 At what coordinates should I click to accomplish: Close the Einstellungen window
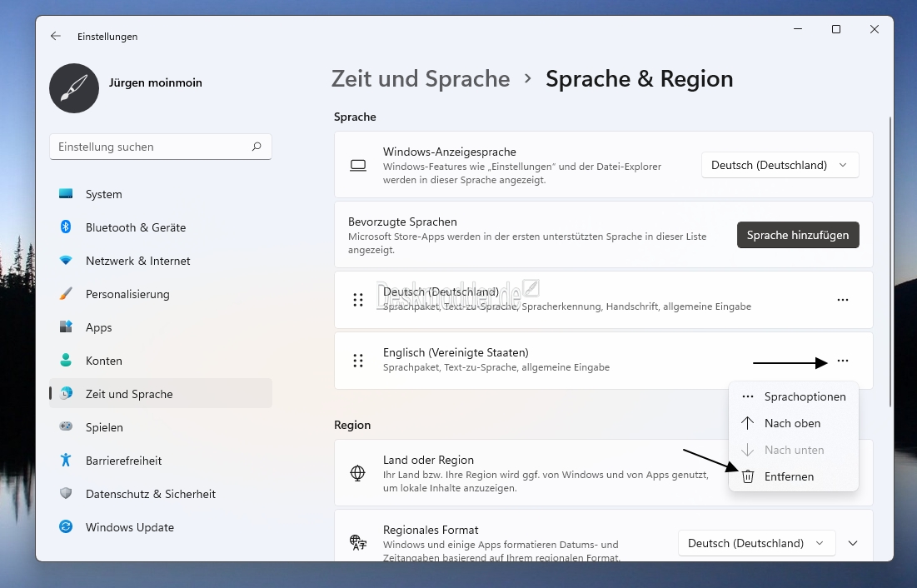pos(875,29)
